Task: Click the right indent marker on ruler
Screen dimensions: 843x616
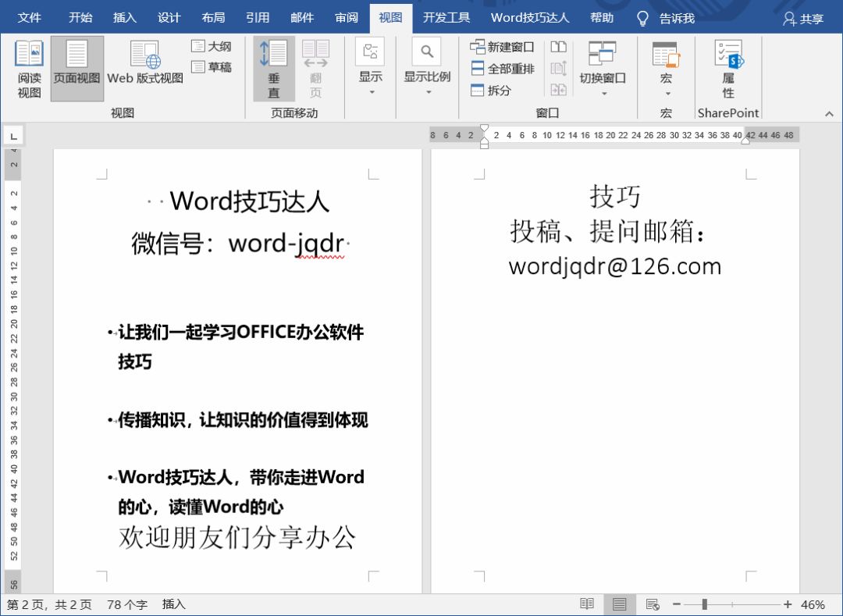Action: 745,140
